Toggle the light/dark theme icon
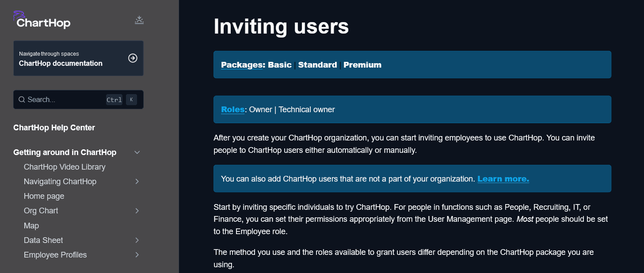Screen dimensions: 644x273 coord(139,20)
